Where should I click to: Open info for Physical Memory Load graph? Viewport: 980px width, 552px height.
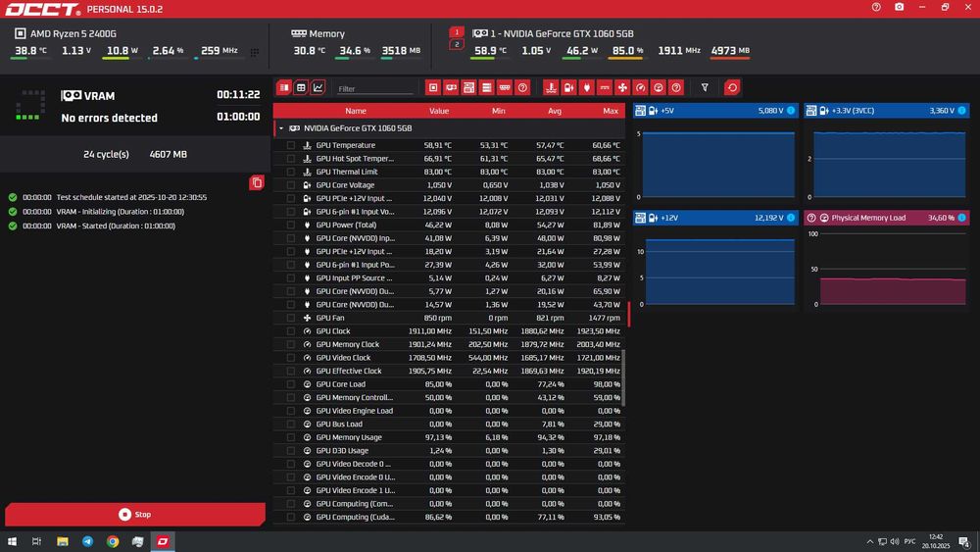(x=962, y=218)
